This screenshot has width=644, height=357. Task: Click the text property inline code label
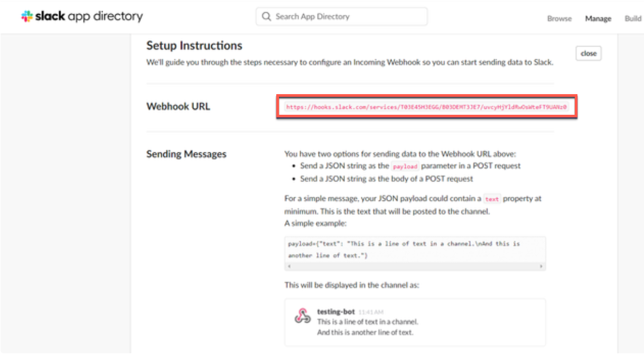tap(492, 198)
